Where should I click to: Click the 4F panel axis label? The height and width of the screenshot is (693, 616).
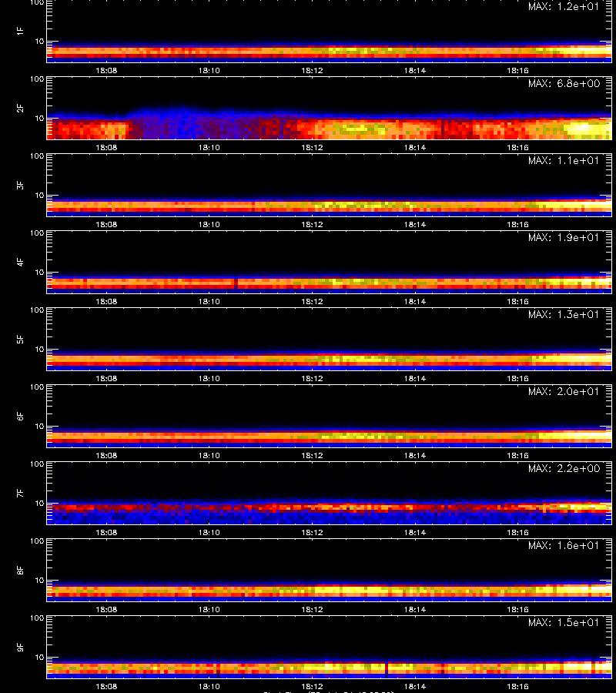point(20,262)
